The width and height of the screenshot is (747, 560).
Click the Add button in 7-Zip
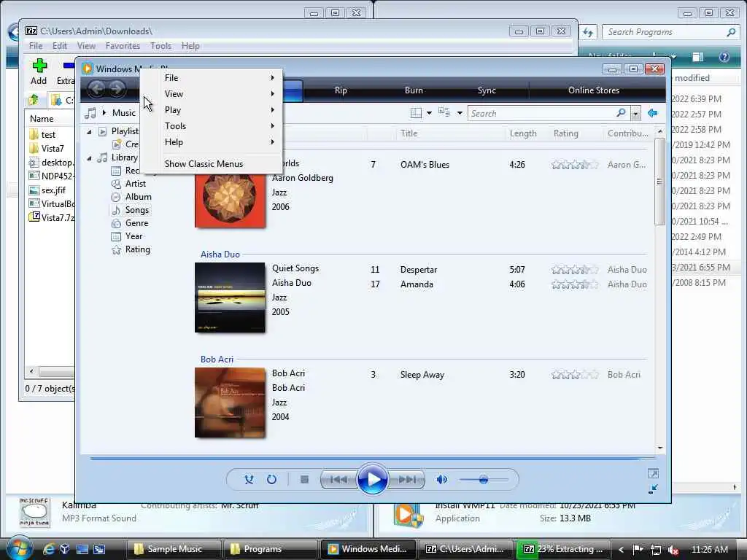tap(39, 72)
